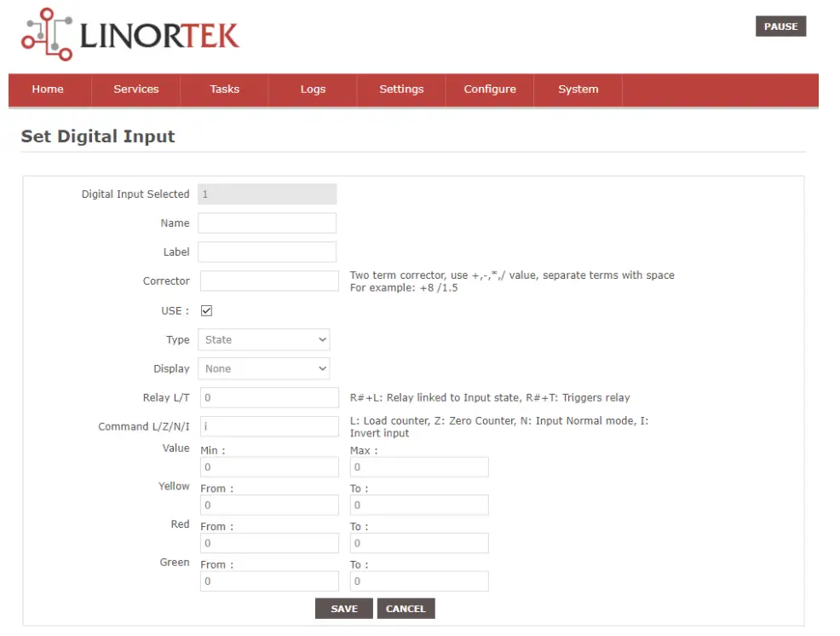Viewport: 840px width, 636px height.
Task: Open the Type dropdown
Action: point(263,339)
